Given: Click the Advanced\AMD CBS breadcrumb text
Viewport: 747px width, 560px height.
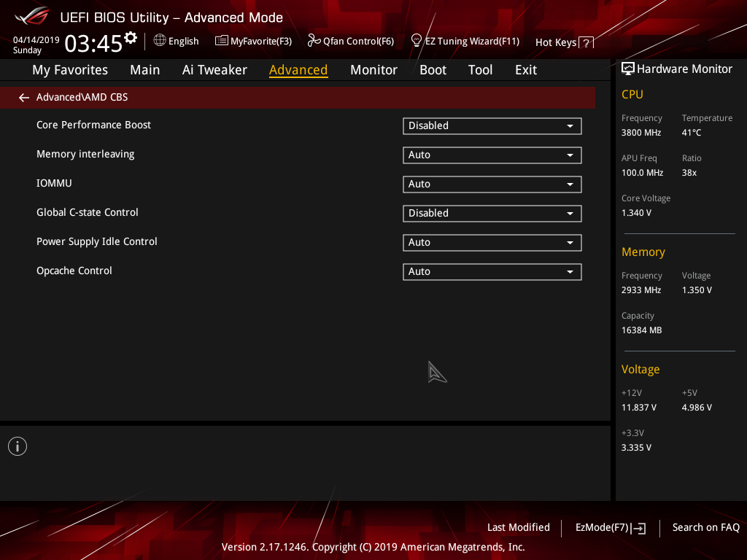Looking at the screenshot, I should [x=82, y=97].
